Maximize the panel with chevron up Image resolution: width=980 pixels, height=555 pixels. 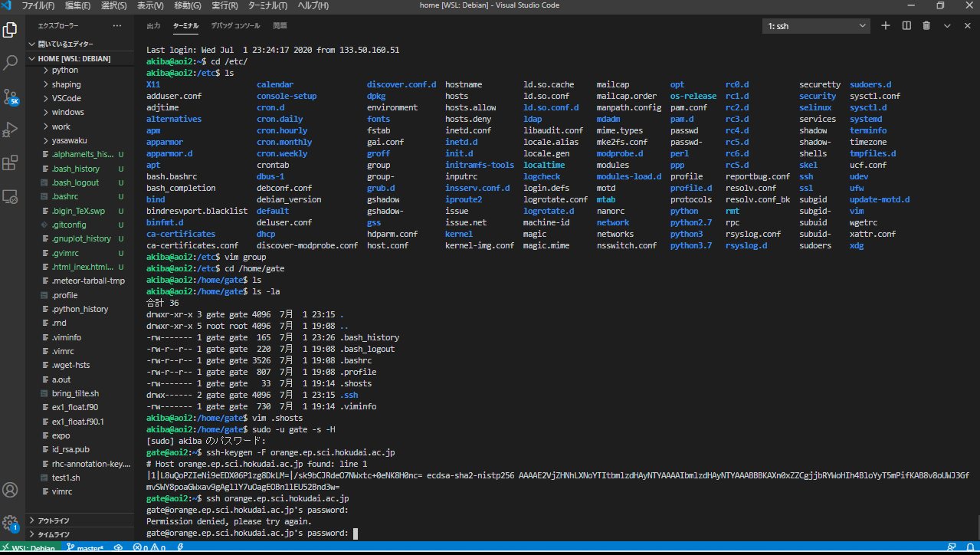pyautogui.click(x=947, y=25)
